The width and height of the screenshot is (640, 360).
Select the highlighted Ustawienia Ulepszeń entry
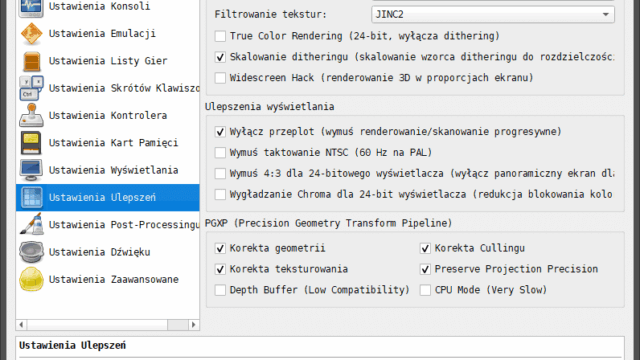click(108, 198)
